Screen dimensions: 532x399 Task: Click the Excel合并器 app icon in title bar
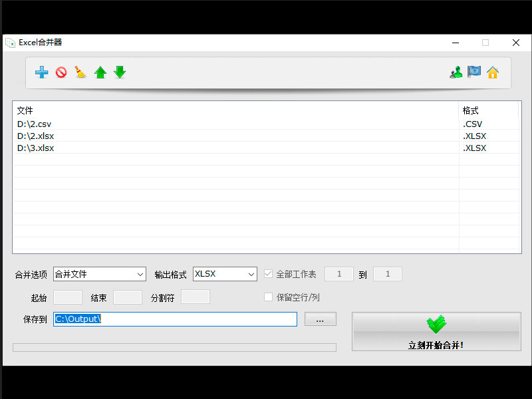tap(10, 43)
